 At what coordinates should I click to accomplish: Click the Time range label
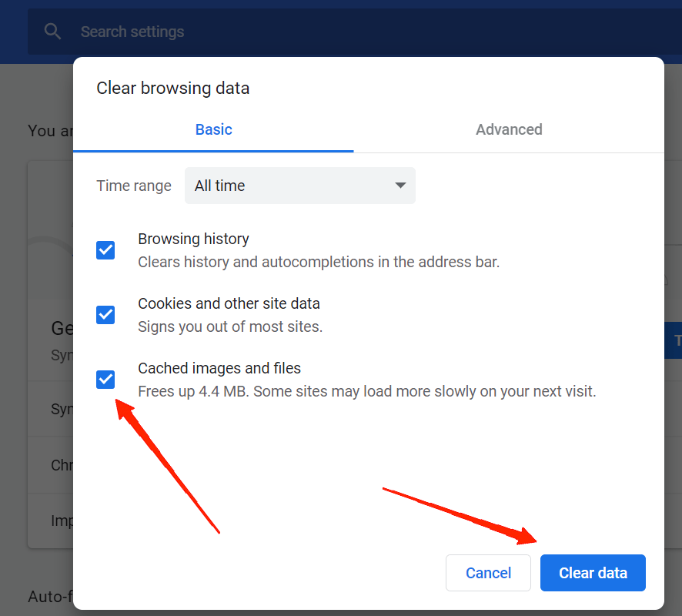[134, 186]
